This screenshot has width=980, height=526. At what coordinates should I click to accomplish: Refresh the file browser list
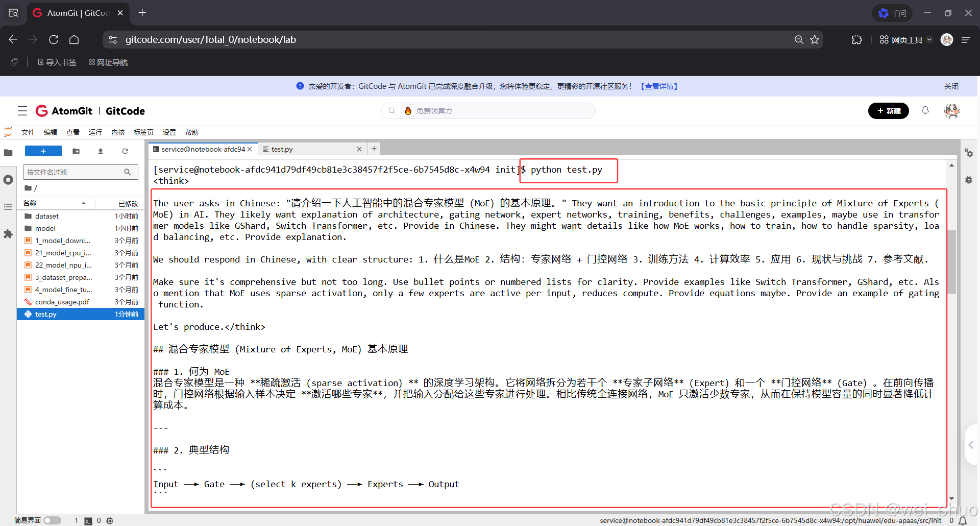[125, 151]
